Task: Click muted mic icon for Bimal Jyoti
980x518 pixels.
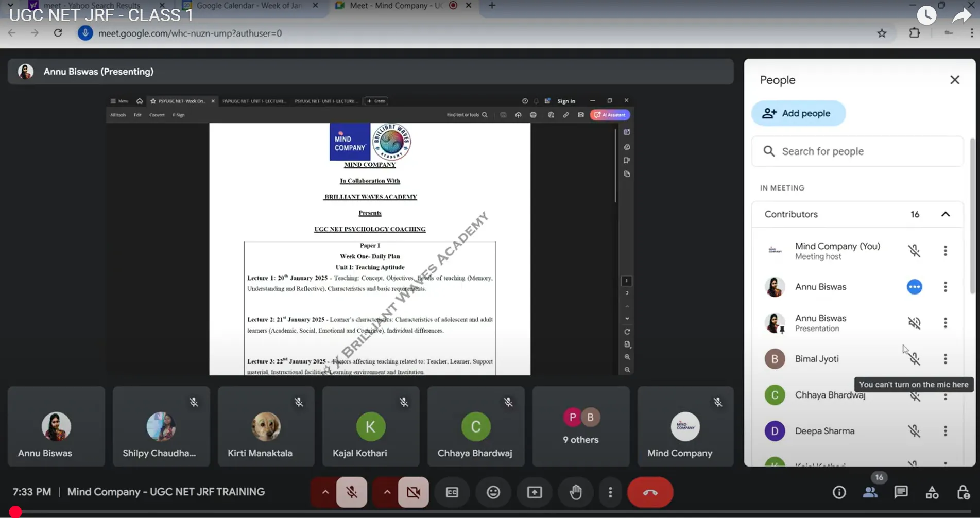Action: click(914, 359)
